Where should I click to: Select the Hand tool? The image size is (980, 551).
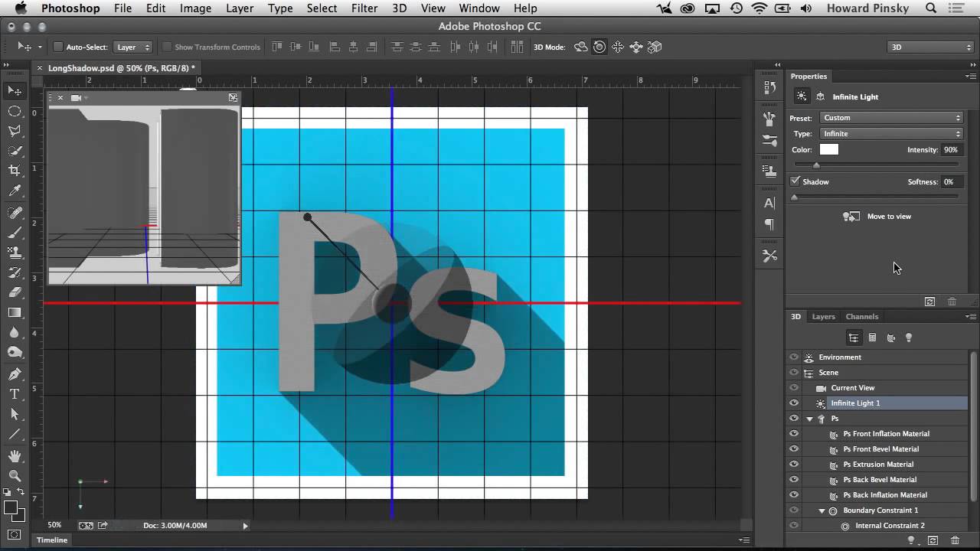[x=15, y=455]
